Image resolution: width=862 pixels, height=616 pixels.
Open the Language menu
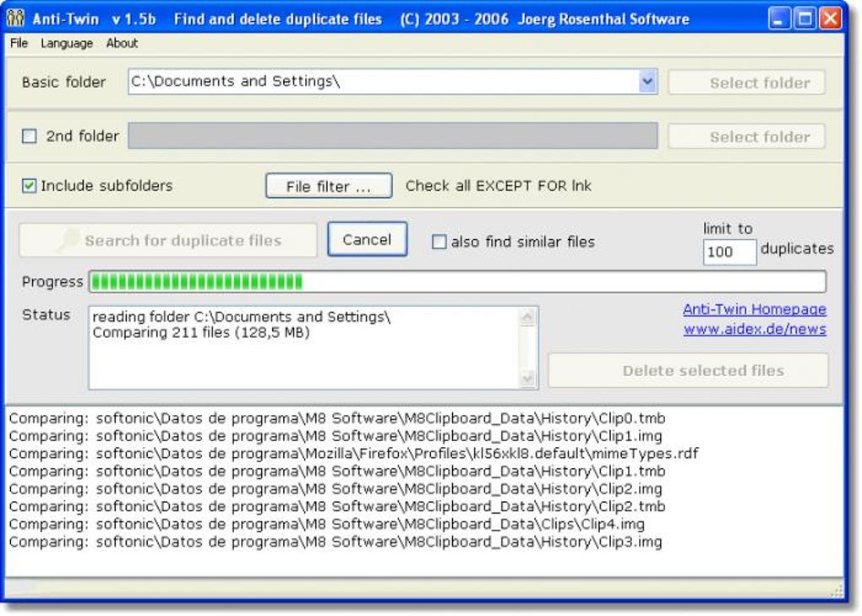click(67, 43)
